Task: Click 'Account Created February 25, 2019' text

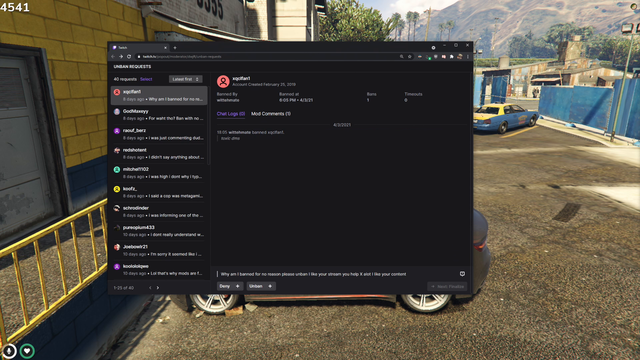Action: 264,84
